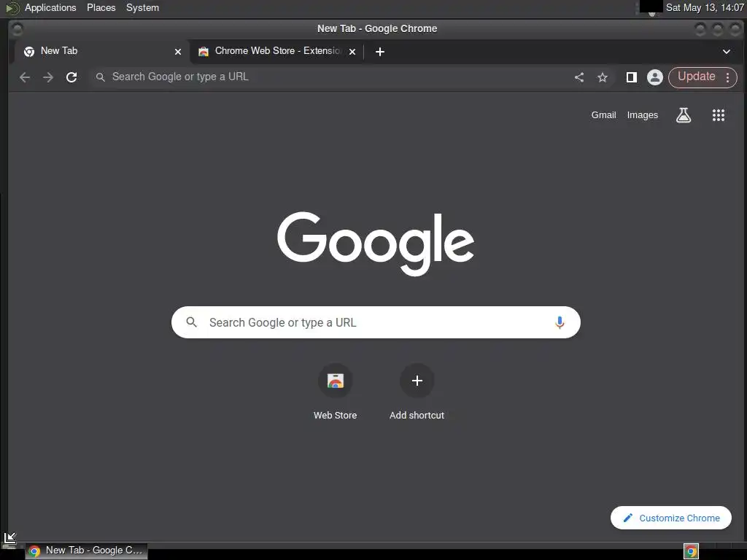Click Customize Chrome button
The image size is (747, 560).
pos(671,518)
